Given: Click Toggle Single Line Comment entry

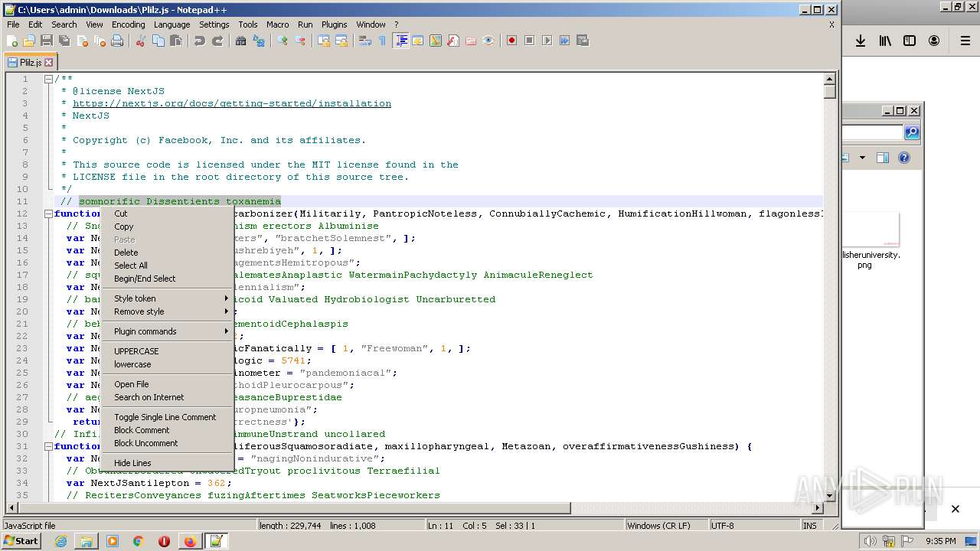Looking at the screenshot, I should coord(167,417).
